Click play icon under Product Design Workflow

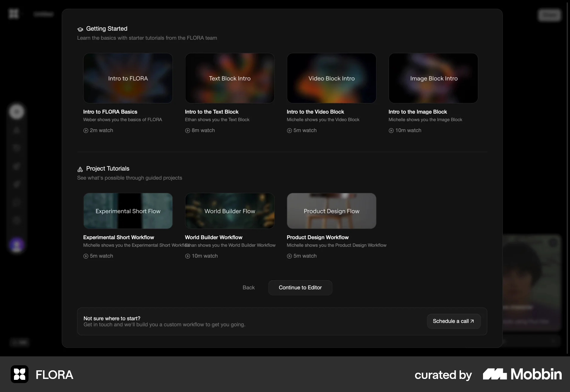[x=289, y=256]
